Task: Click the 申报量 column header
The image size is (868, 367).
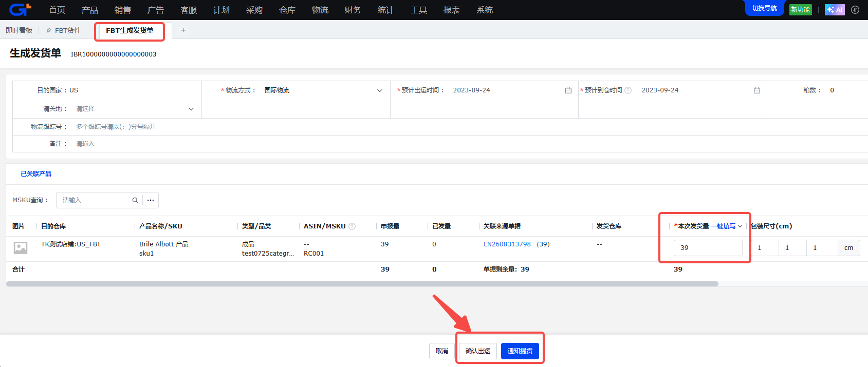Action: click(x=390, y=226)
